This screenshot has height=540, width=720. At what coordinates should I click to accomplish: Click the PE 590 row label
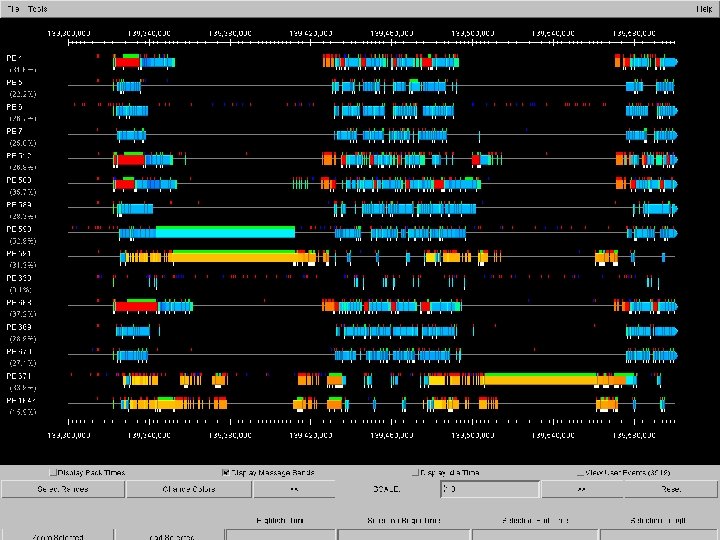19,229
